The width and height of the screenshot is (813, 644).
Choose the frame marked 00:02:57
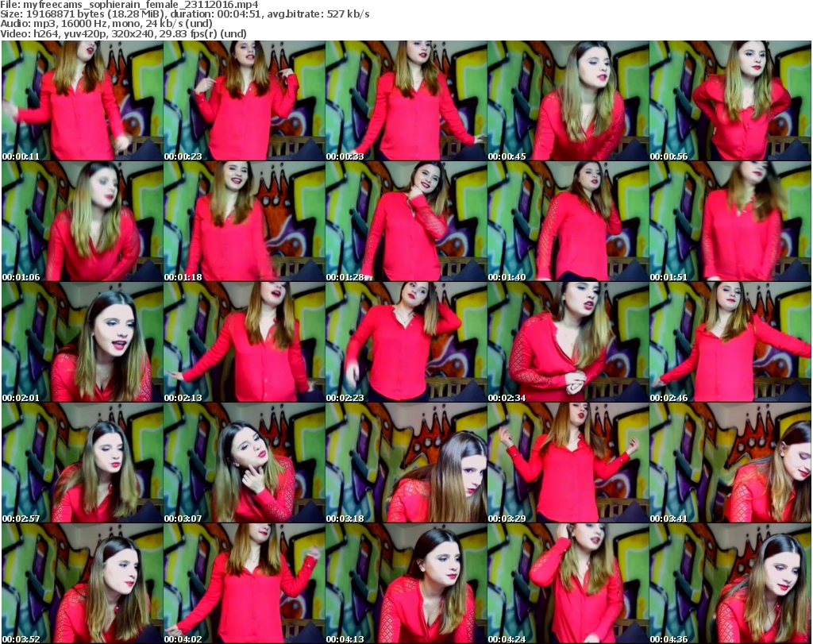(83, 462)
